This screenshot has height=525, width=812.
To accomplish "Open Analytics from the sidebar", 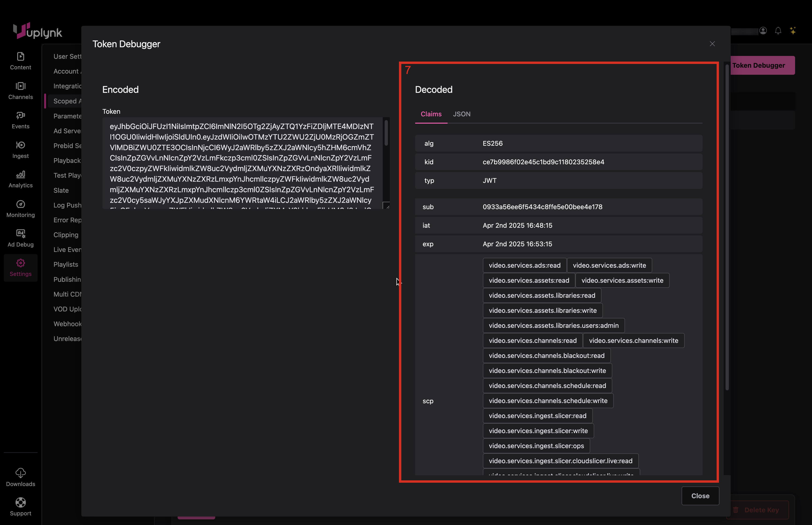I will tap(20, 175).
